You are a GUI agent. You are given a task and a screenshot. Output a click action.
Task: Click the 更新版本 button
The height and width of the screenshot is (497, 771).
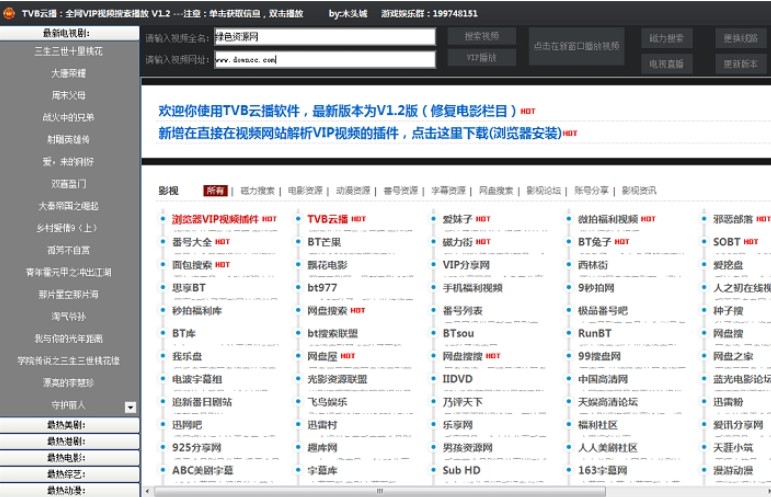[740, 63]
